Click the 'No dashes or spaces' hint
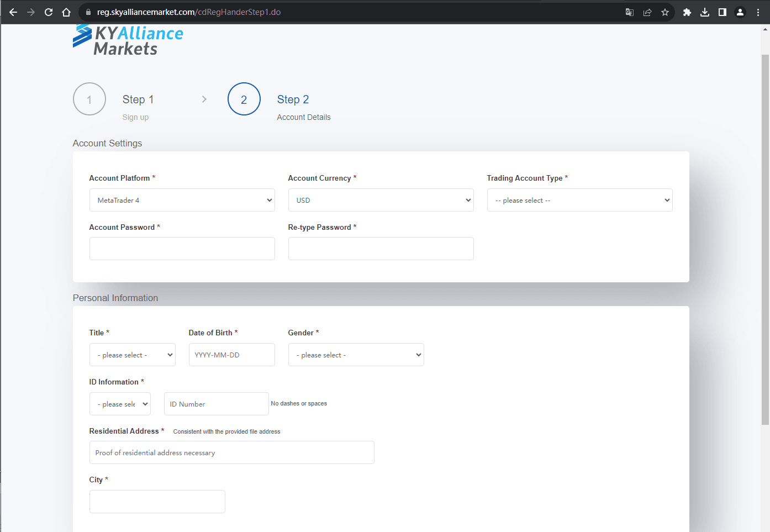Screen dimensions: 770x532 pyautogui.click(x=299, y=404)
